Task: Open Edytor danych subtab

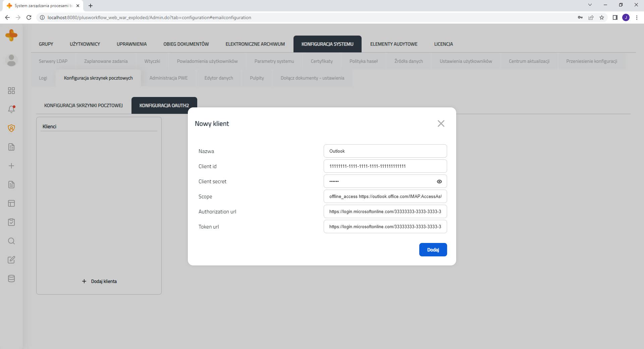Action: coord(219,78)
